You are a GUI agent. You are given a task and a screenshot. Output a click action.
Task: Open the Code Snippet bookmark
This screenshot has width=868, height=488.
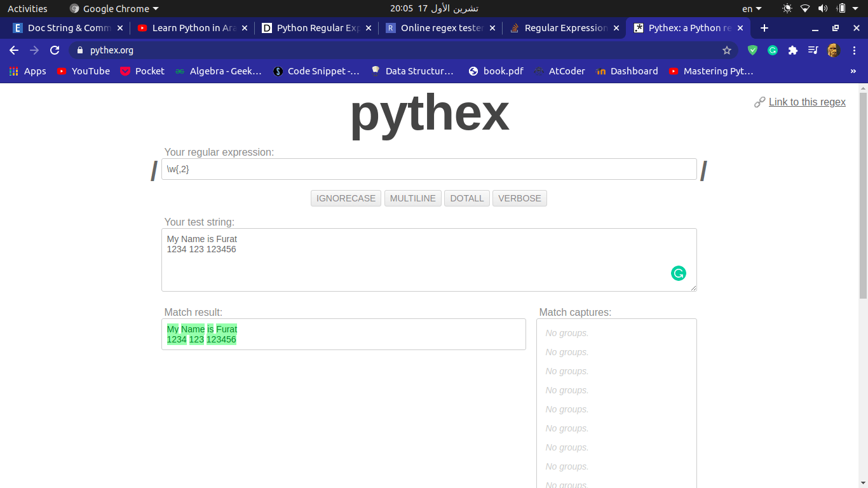click(x=316, y=71)
